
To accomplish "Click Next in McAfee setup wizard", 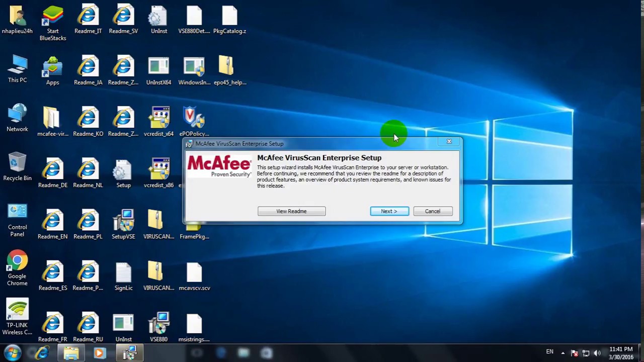I will (x=389, y=211).
